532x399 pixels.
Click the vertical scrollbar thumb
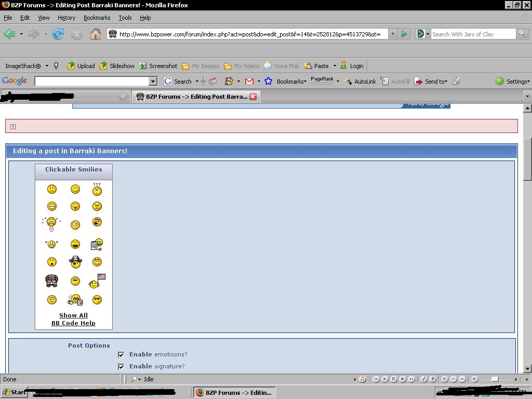tap(528, 159)
